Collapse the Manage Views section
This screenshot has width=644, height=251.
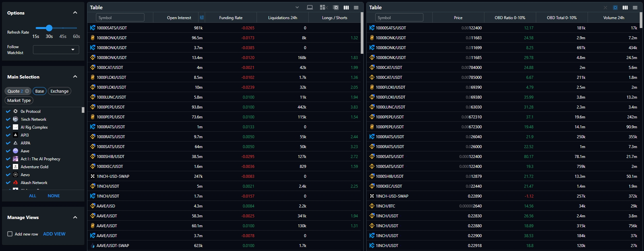click(75, 217)
